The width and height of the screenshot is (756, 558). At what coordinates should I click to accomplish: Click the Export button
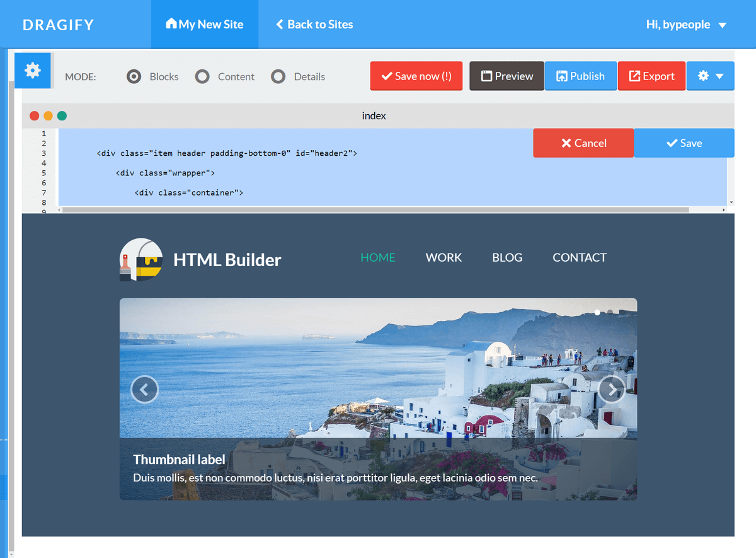pos(651,76)
